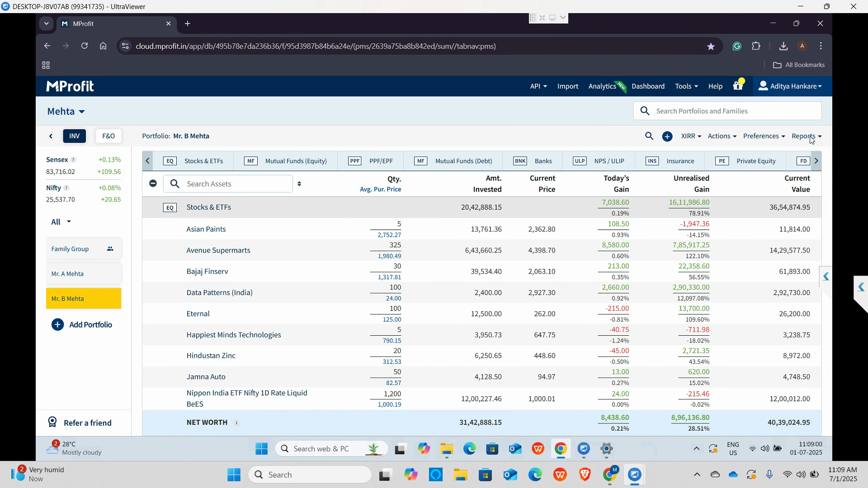The image size is (868, 488).
Task: Open Asian Paints holding
Action: pyautogui.click(x=206, y=229)
